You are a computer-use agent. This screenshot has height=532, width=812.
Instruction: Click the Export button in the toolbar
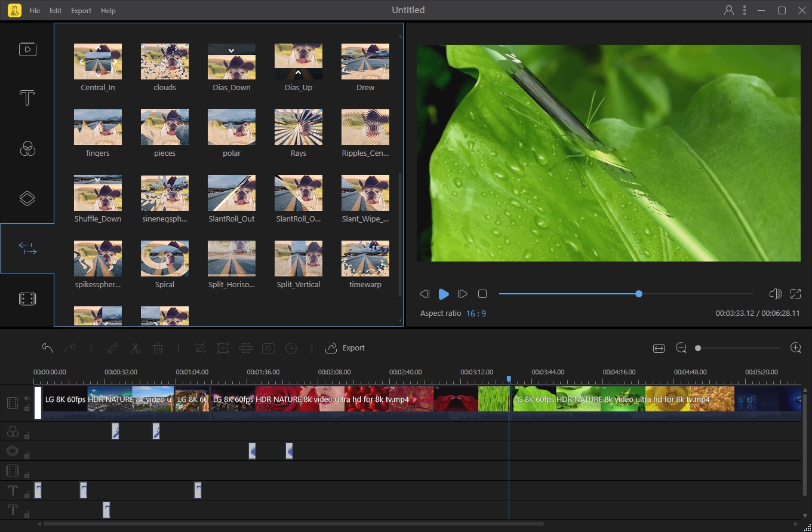pos(345,348)
